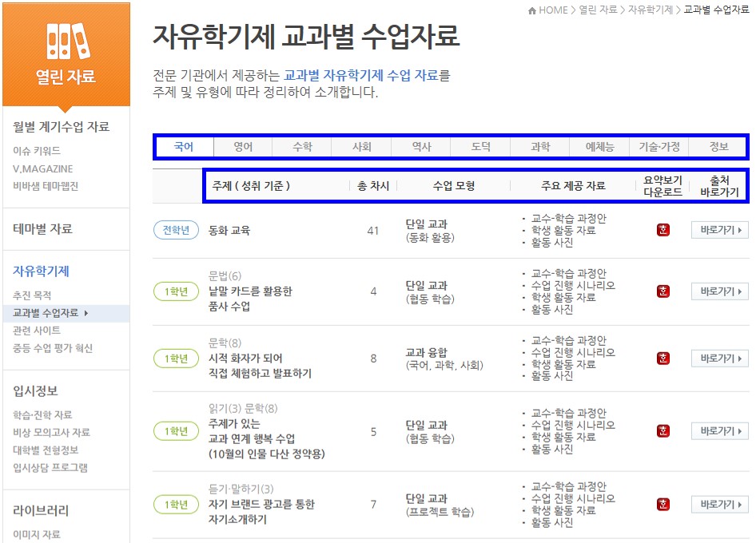Open the 도덕 tab
The image size is (756, 543).
(481, 146)
